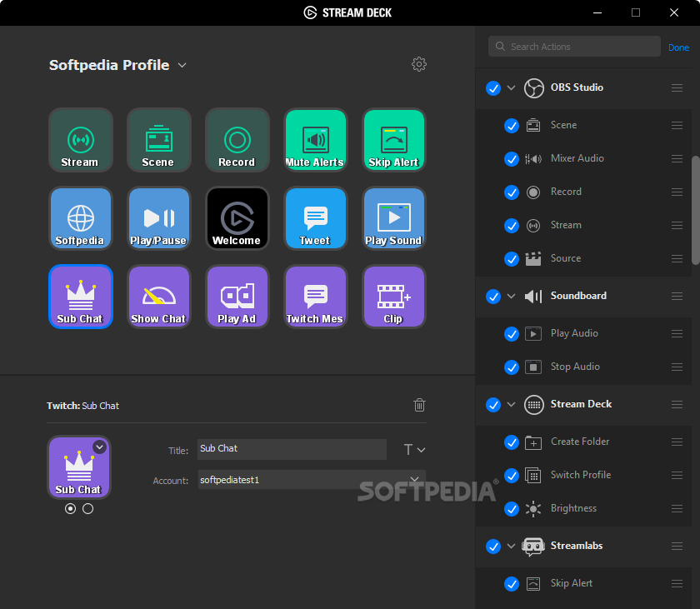700x609 pixels.
Task: Uncheck the OBS Studio category checkbox
Action: tap(492, 87)
